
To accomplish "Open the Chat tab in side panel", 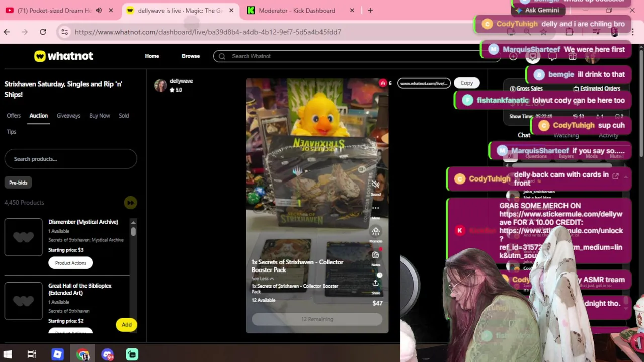I will coord(524,135).
